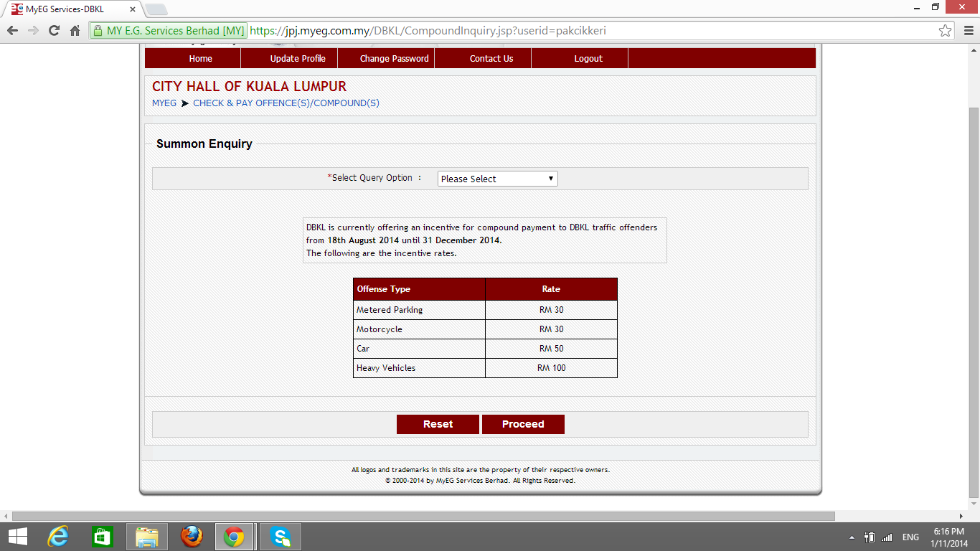Bookmark this page with star icon
980x551 pixels.
(946, 31)
